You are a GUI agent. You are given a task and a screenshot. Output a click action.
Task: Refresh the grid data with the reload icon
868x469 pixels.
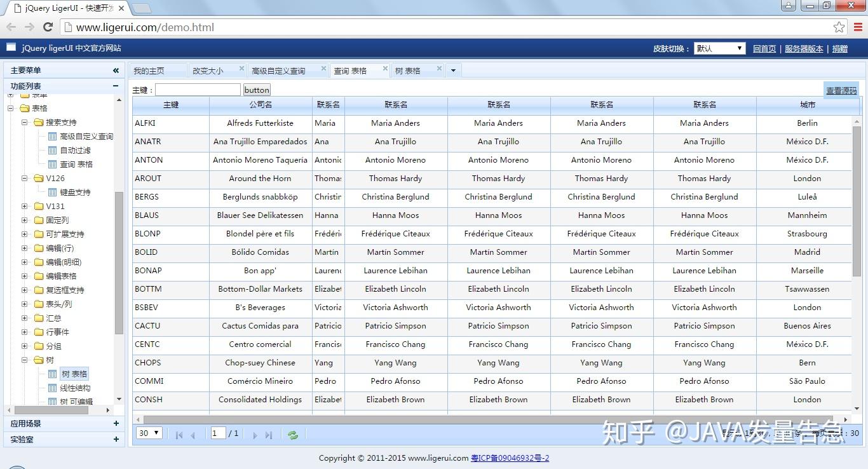pos(292,435)
